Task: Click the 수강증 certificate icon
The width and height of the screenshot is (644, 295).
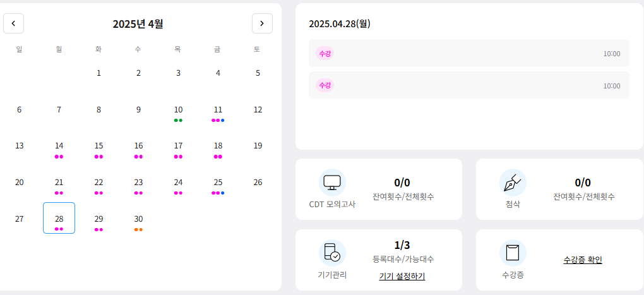Action: tap(513, 253)
